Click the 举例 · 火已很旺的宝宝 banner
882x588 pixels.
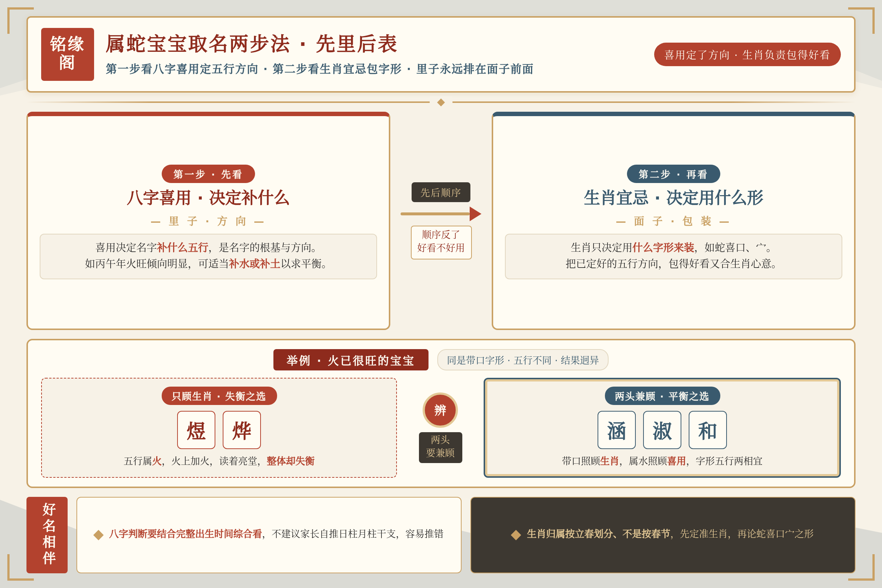coord(351,360)
